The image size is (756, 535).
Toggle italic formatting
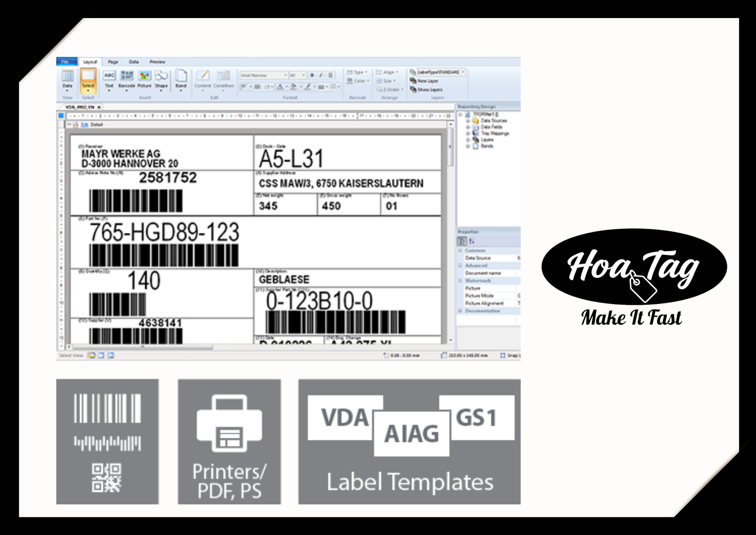pyautogui.click(x=321, y=75)
